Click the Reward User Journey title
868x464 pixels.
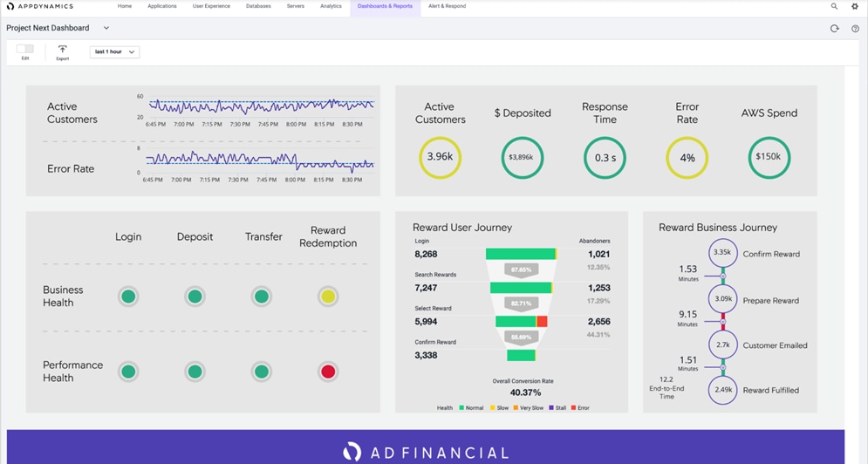pyautogui.click(x=462, y=228)
